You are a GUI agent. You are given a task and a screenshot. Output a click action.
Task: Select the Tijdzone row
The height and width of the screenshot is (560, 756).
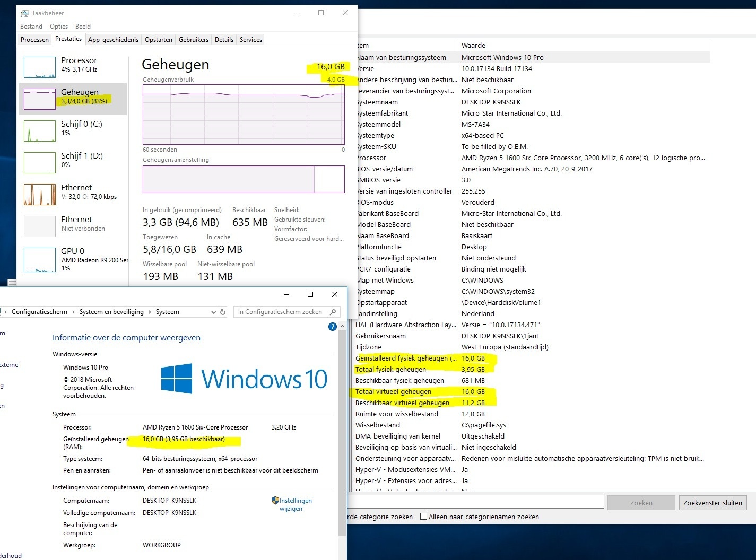[532, 347]
